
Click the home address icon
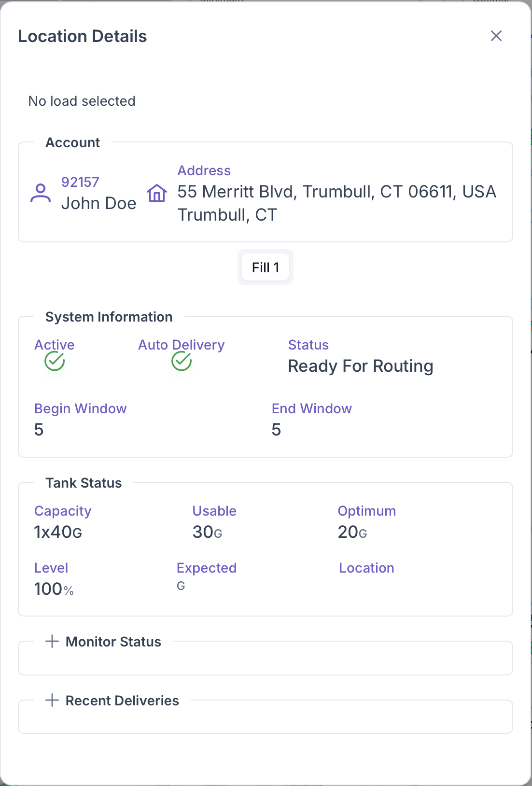(157, 193)
